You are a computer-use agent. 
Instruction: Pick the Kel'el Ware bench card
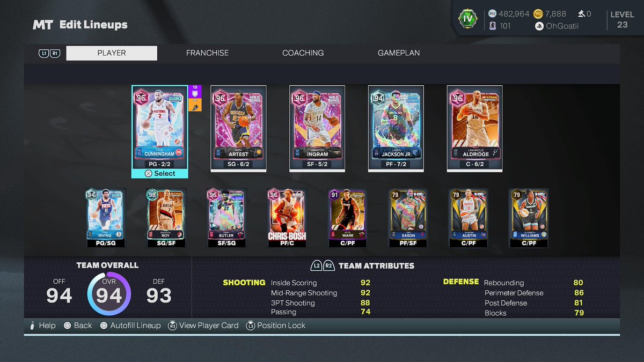[347, 218]
